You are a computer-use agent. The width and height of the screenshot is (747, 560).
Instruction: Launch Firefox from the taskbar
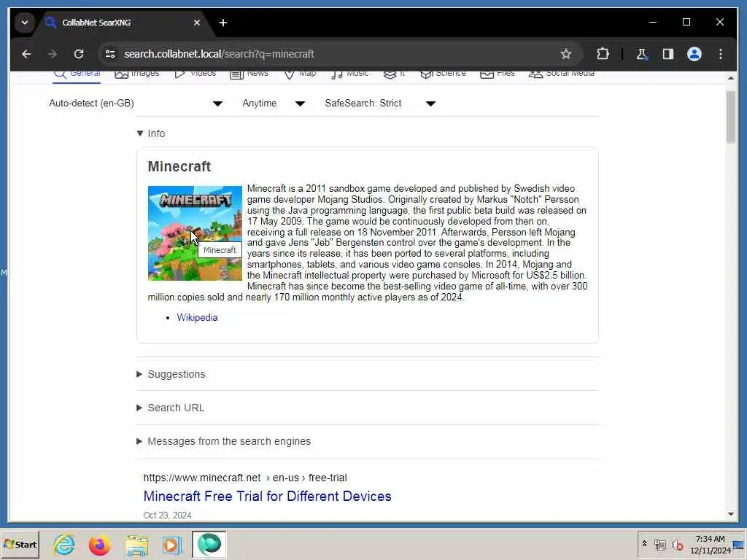[99, 544]
